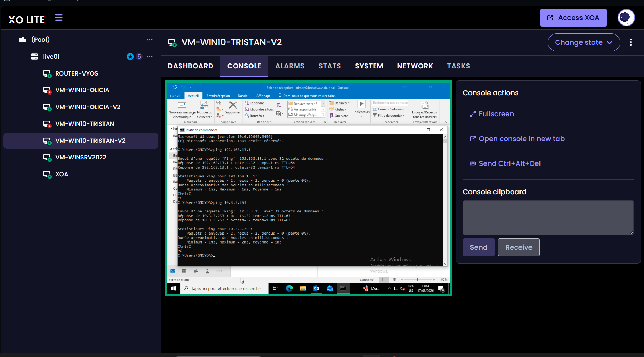Open the live01 host more-options menu

coord(149,57)
